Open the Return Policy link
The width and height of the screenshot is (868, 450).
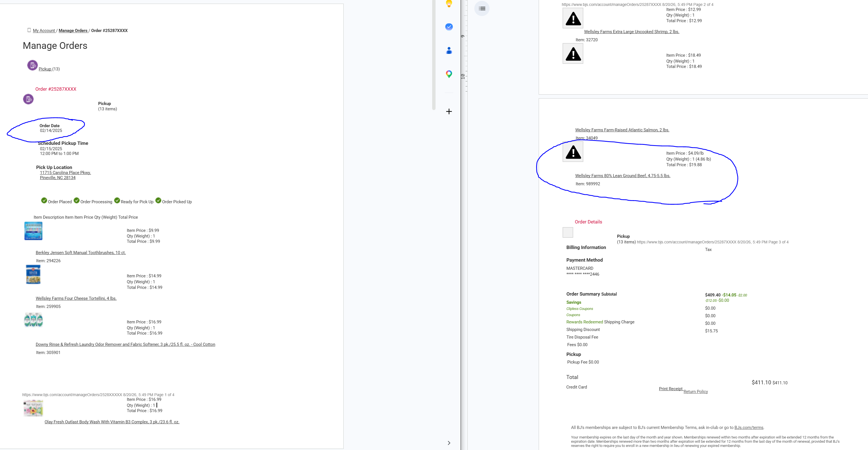[695, 392]
